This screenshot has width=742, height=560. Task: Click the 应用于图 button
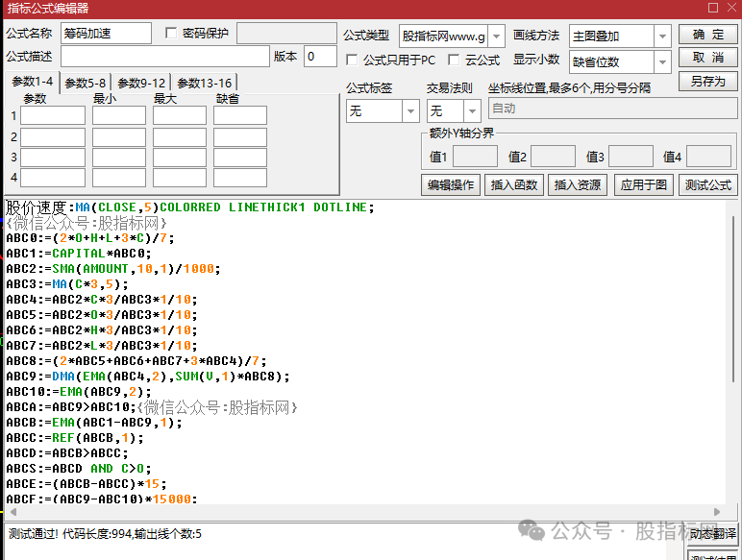[x=644, y=185]
